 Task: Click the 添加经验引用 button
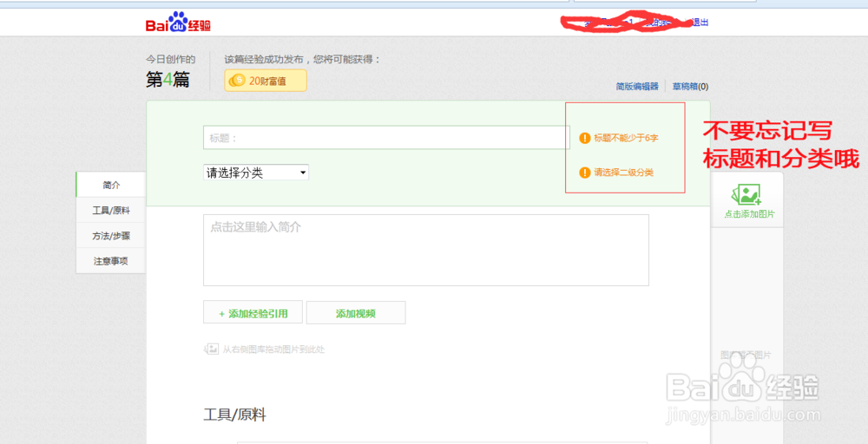pos(253,313)
